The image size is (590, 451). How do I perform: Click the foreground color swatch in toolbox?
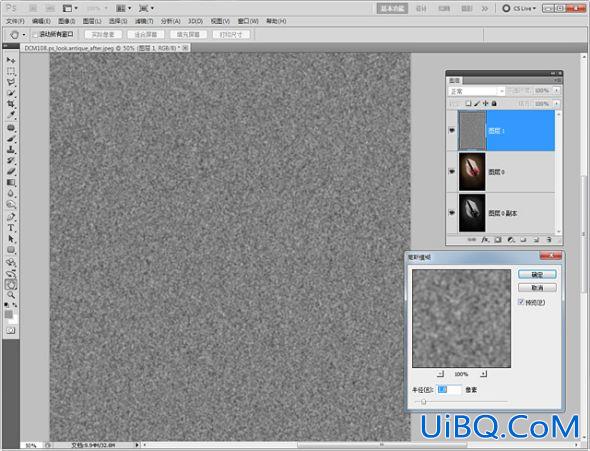(x=9, y=314)
